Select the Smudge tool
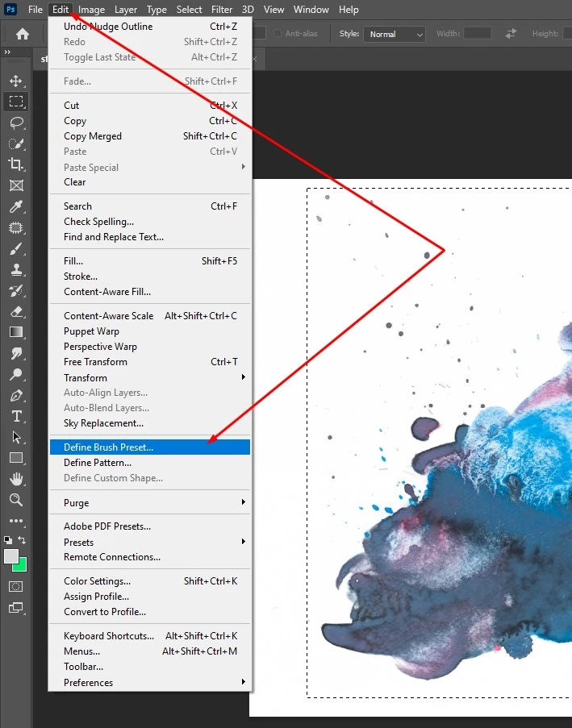 (x=16, y=353)
